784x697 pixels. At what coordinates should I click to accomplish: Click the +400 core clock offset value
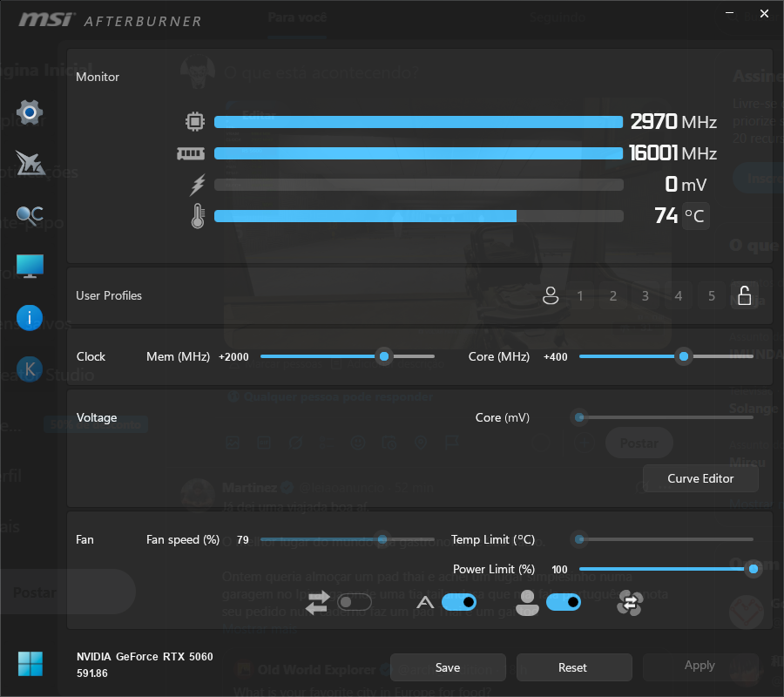pos(556,357)
